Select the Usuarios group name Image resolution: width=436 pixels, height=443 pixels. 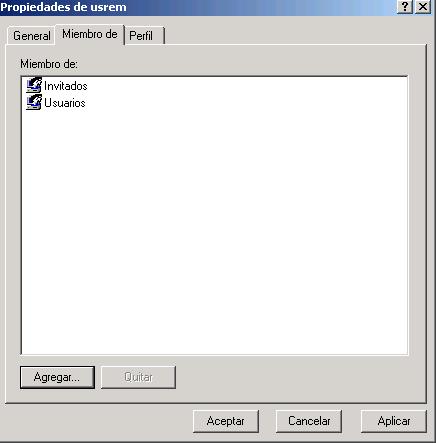65,103
